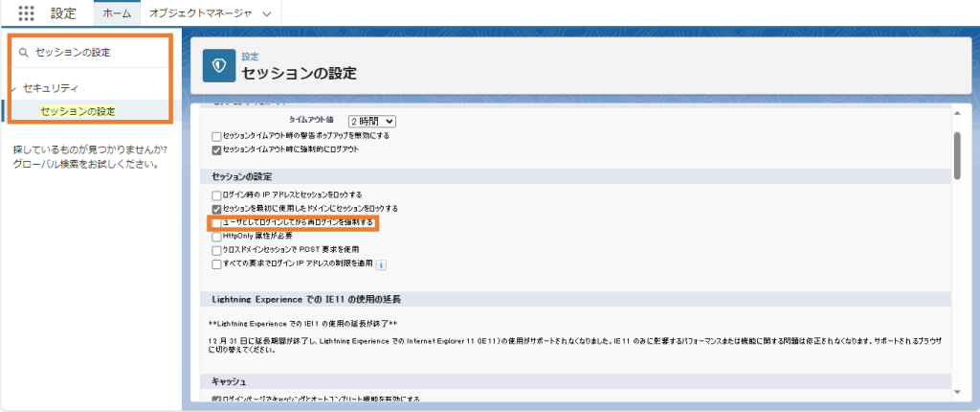Open the タイムアウト値 dropdown showing 2時間
The width and height of the screenshot is (980, 412).
372,121
